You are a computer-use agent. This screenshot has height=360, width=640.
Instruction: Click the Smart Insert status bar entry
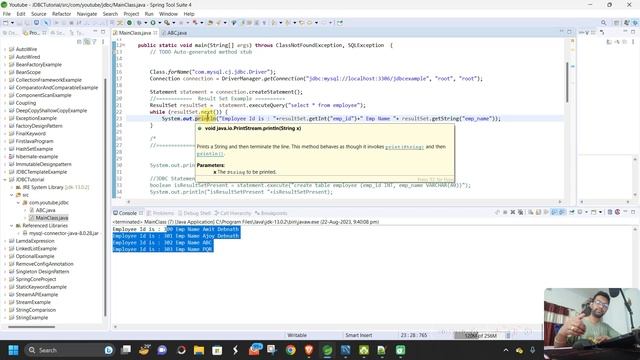click(358, 335)
